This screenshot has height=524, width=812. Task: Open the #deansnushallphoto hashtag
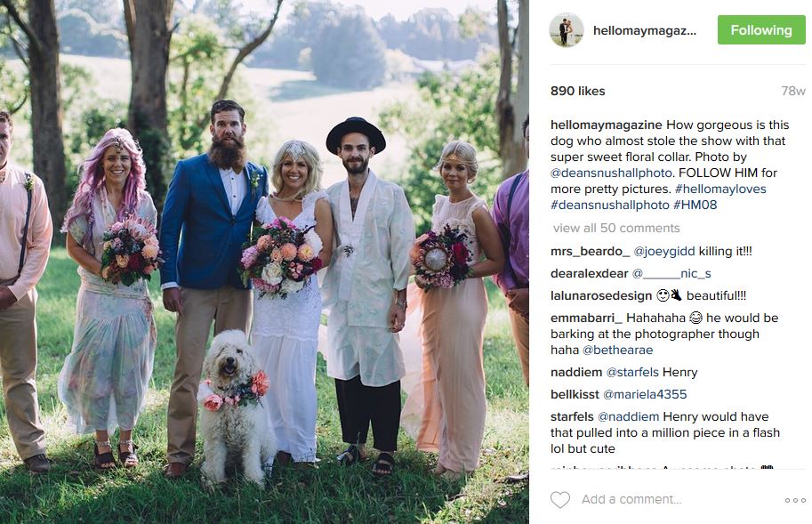tap(610, 205)
